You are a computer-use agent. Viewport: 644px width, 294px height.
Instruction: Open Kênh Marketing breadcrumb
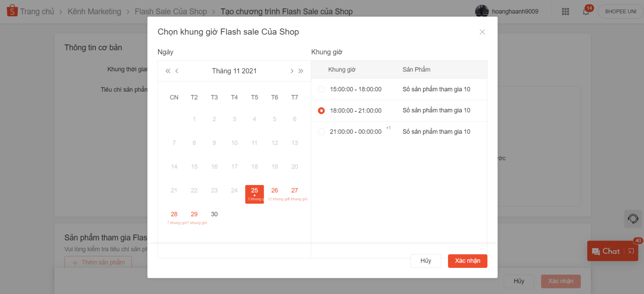tap(94, 12)
